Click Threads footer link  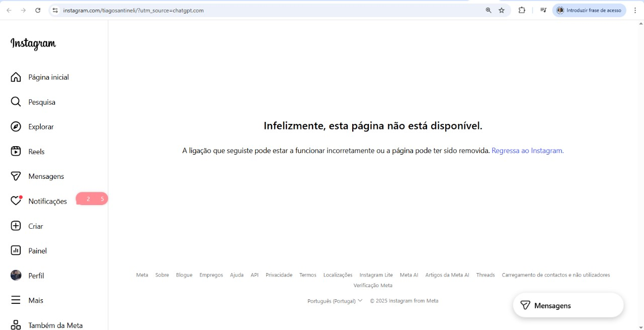coord(485,275)
